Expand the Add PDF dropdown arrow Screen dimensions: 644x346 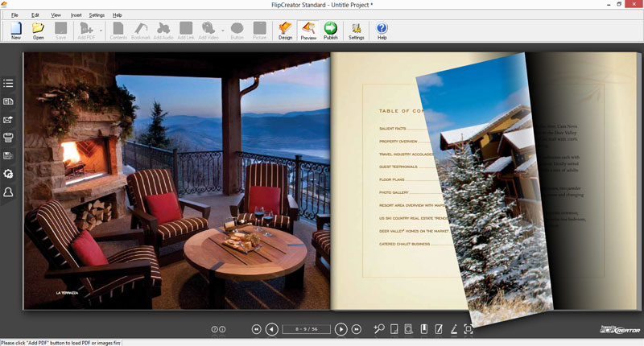(101, 31)
